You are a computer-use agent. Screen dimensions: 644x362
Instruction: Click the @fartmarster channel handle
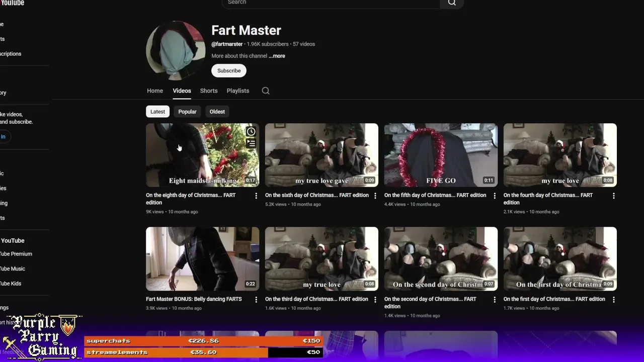pyautogui.click(x=227, y=44)
